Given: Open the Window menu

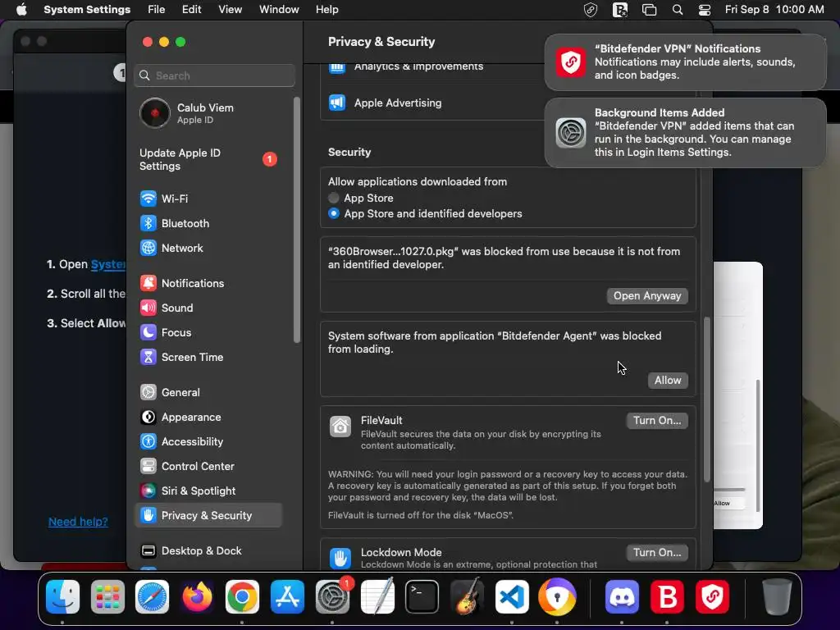Looking at the screenshot, I should 279,10.
